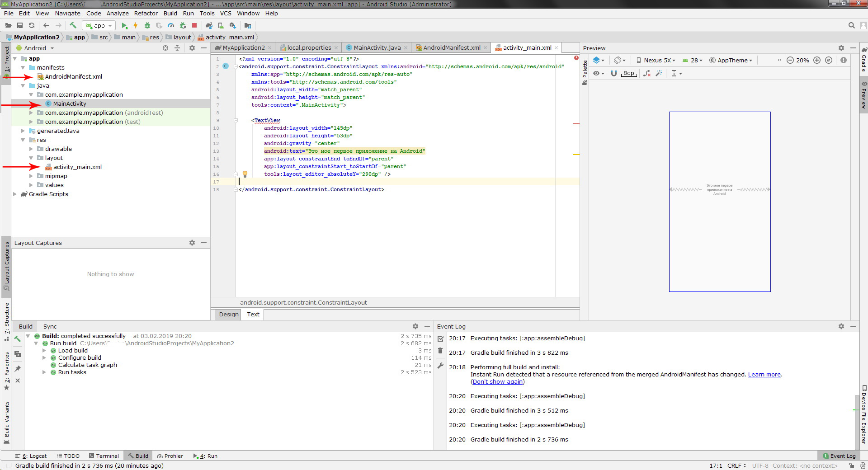Click the Synchronize refresh icon

click(32, 25)
